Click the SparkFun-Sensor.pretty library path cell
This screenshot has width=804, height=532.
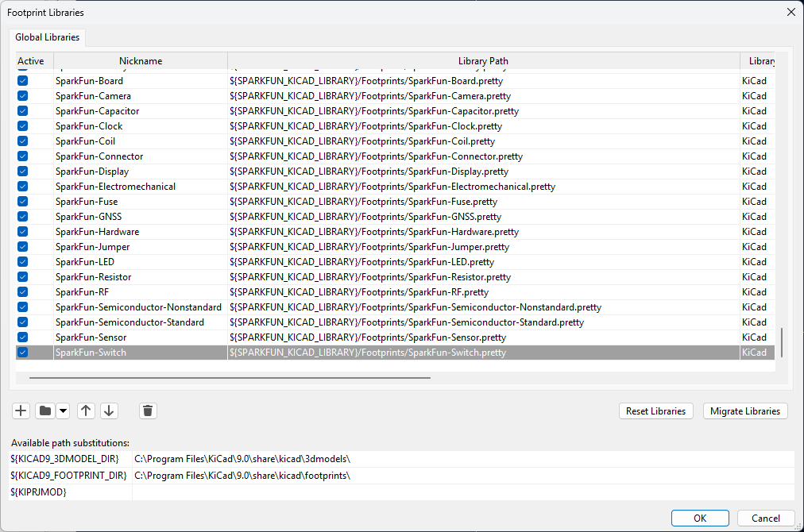pos(484,337)
